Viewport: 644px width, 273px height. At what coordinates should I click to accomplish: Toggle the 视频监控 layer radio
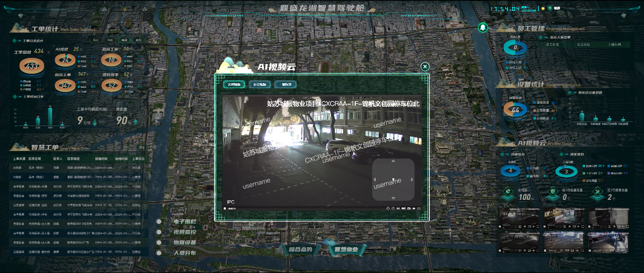(159, 232)
